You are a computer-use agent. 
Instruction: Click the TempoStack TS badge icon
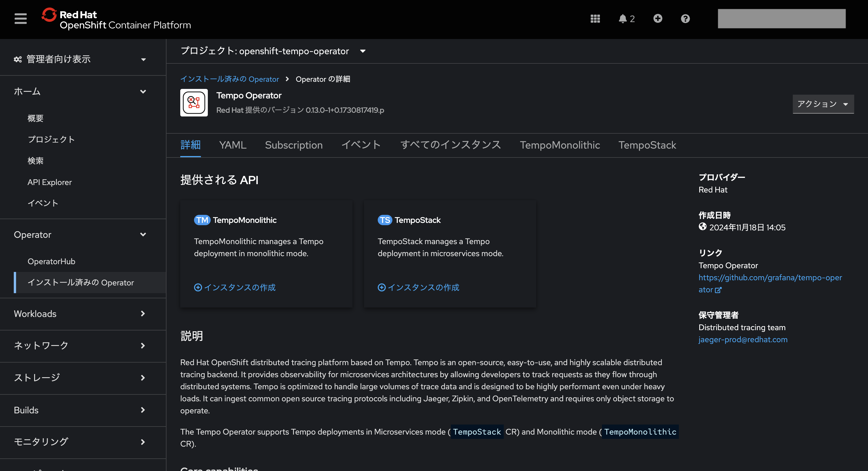coord(385,220)
